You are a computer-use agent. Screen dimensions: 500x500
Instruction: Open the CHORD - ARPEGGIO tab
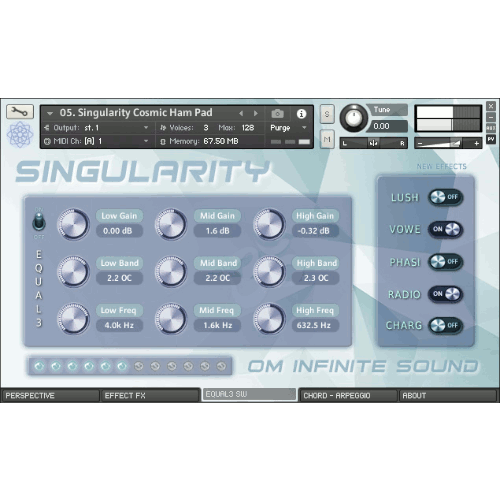click(348, 396)
